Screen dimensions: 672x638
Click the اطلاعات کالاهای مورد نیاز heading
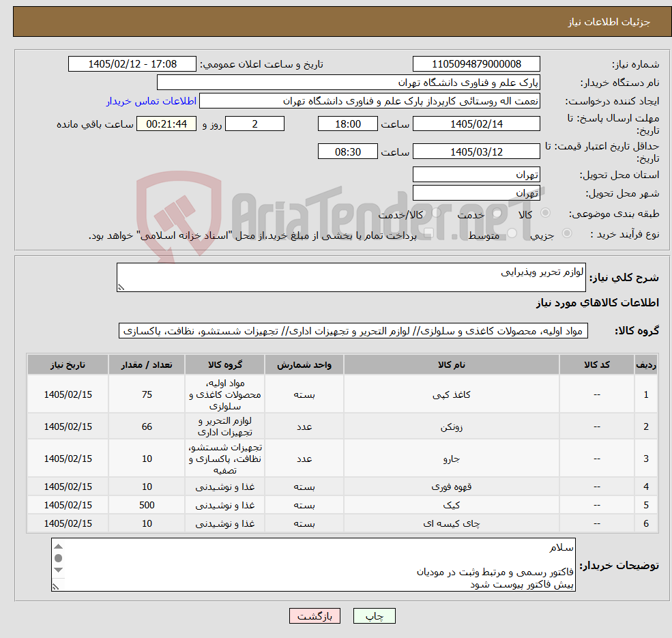(x=598, y=303)
